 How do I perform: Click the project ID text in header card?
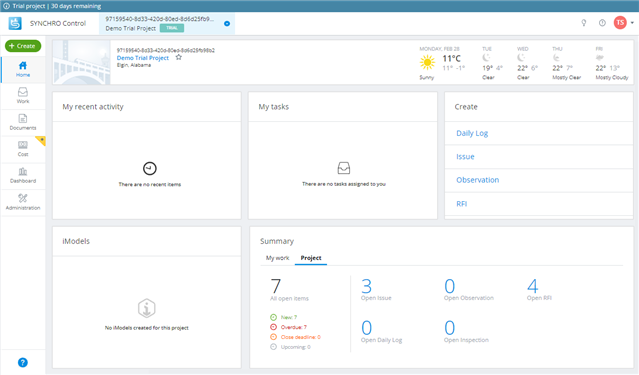coord(165,50)
